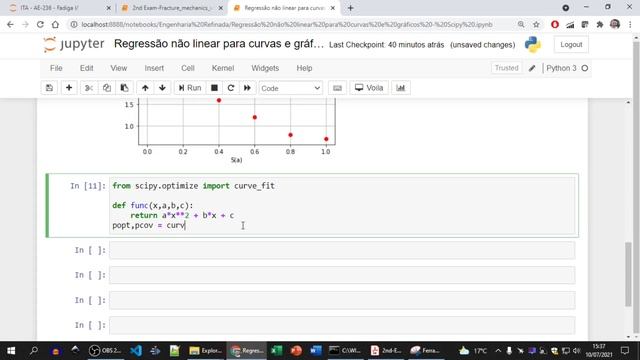Go to the browser home page
The height and width of the screenshot is (360, 640).
[x=55, y=24]
